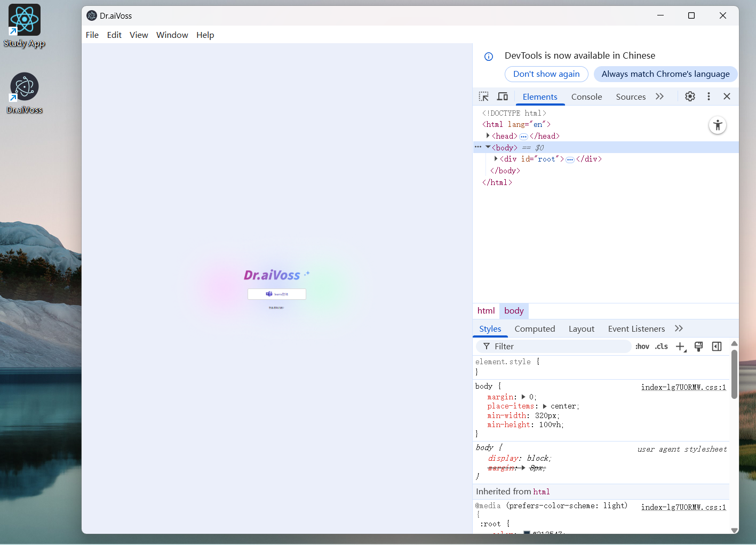Viewport: 756px width, 545px height.
Task: Expand the head element node
Action: (x=488, y=136)
